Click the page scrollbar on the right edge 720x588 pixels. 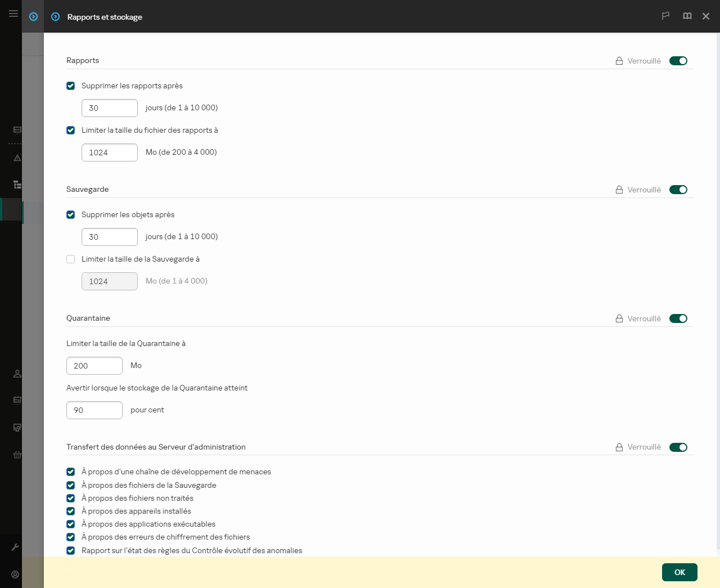(x=718, y=291)
